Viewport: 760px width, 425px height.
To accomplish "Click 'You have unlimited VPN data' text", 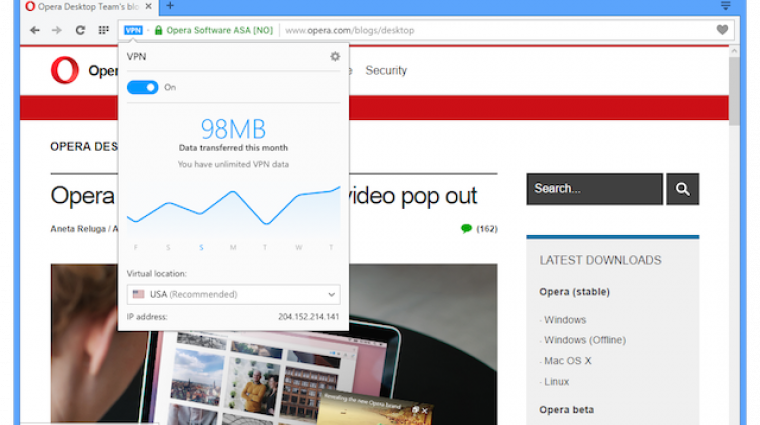I will (x=233, y=164).
